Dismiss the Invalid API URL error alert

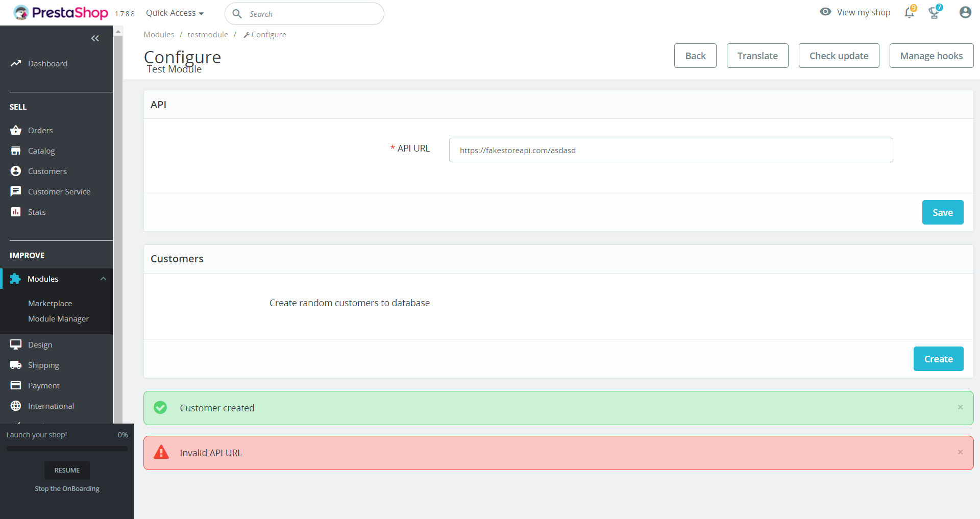pyautogui.click(x=960, y=452)
